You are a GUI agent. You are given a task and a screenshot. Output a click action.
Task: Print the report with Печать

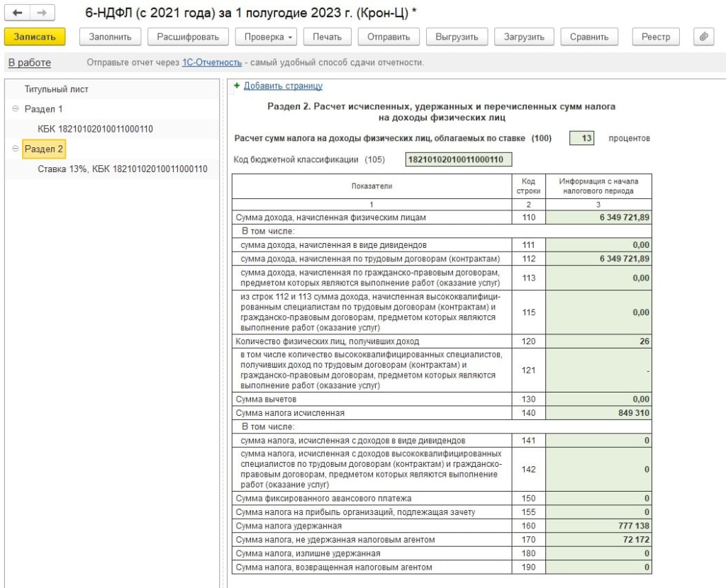click(x=327, y=37)
